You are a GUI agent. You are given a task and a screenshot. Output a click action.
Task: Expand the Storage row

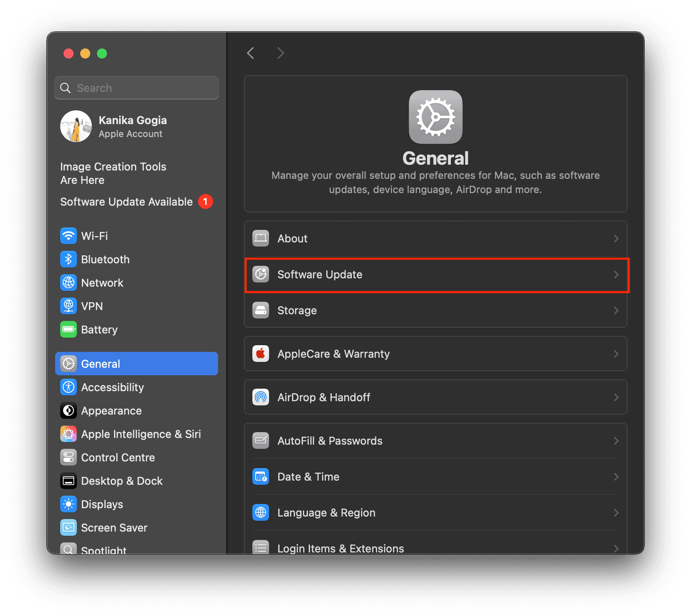436,311
